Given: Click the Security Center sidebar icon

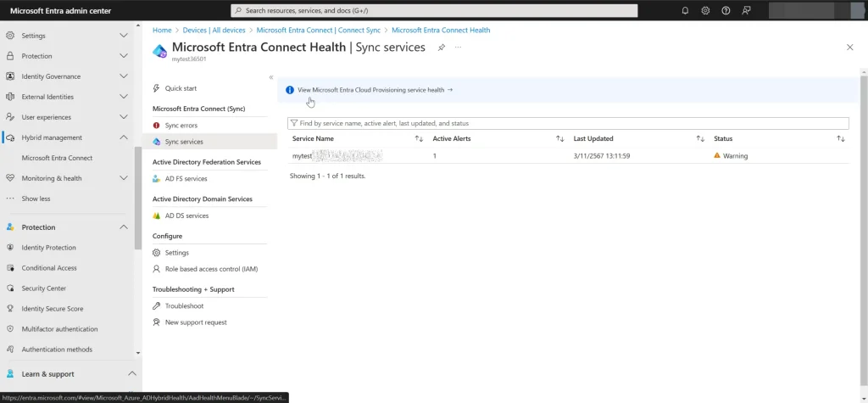Looking at the screenshot, I should coord(10,288).
